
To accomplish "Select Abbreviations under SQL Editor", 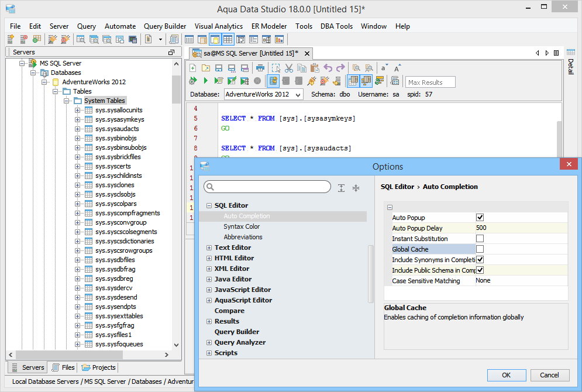I will [x=243, y=237].
